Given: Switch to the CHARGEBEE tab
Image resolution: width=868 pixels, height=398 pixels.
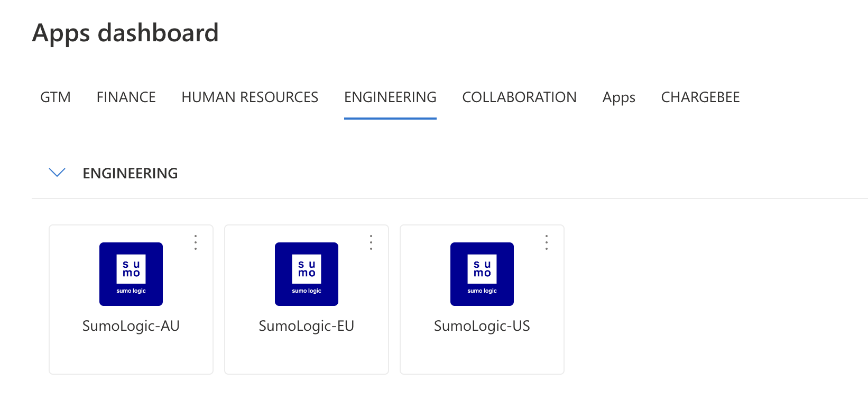Looking at the screenshot, I should [700, 97].
